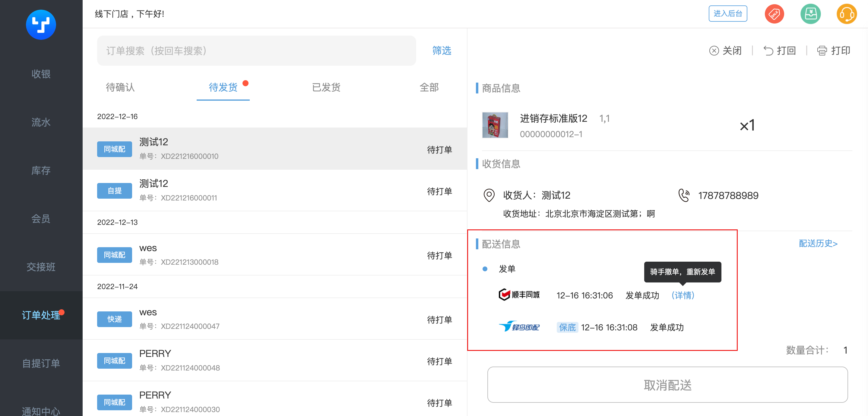
Task: Open 通知中心 in the sidebar
Action: (x=41, y=411)
